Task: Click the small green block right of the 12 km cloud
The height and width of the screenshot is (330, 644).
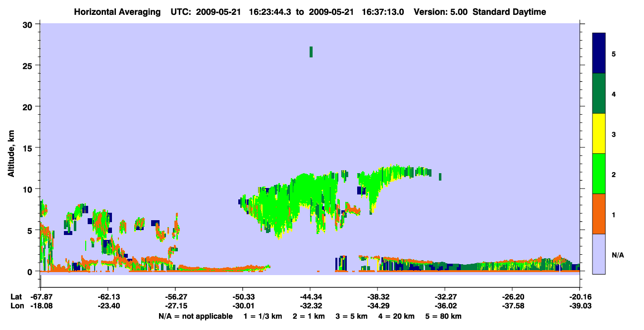Action: 440,177
